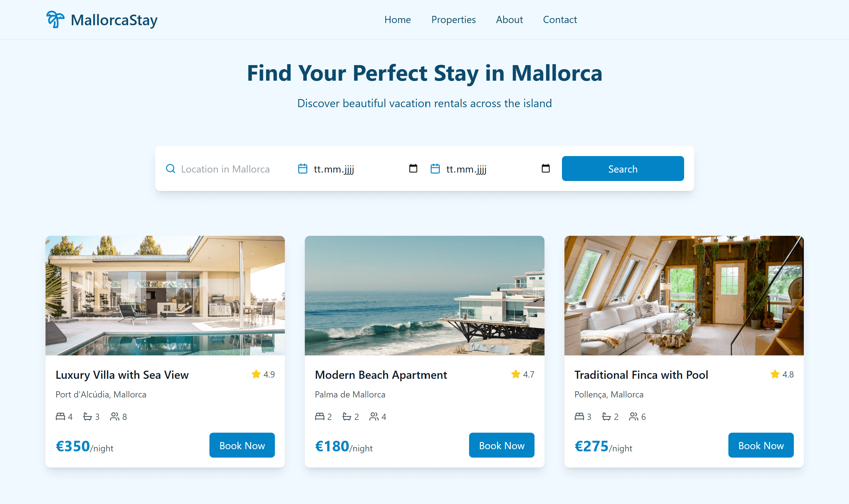Click the bathtub icon on Traditional Finca card
The width and height of the screenshot is (849, 504).
(x=607, y=416)
